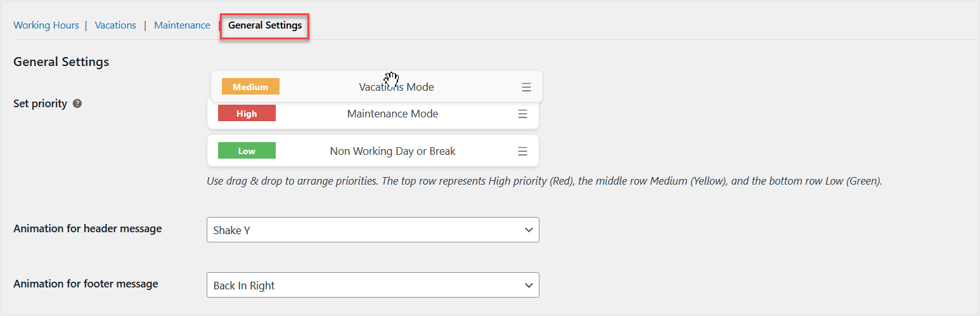This screenshot has height=316, width=980.
Task: Click the red High priority badge
Action: (247, 114)
